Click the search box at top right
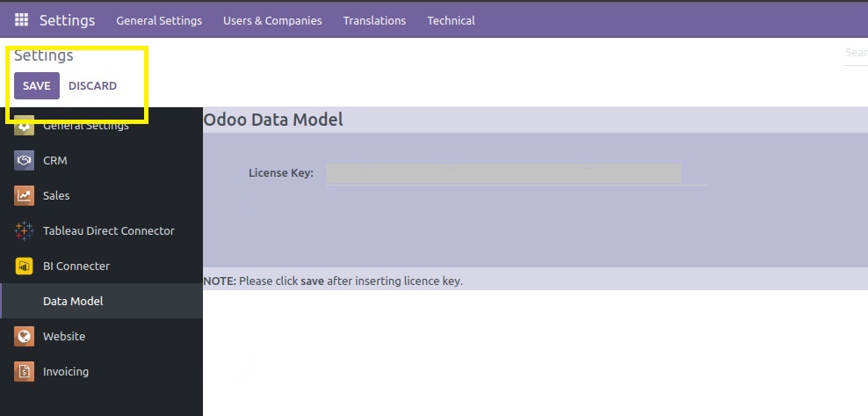This screenshot has width=868, height=416. (x=855, y=54)
